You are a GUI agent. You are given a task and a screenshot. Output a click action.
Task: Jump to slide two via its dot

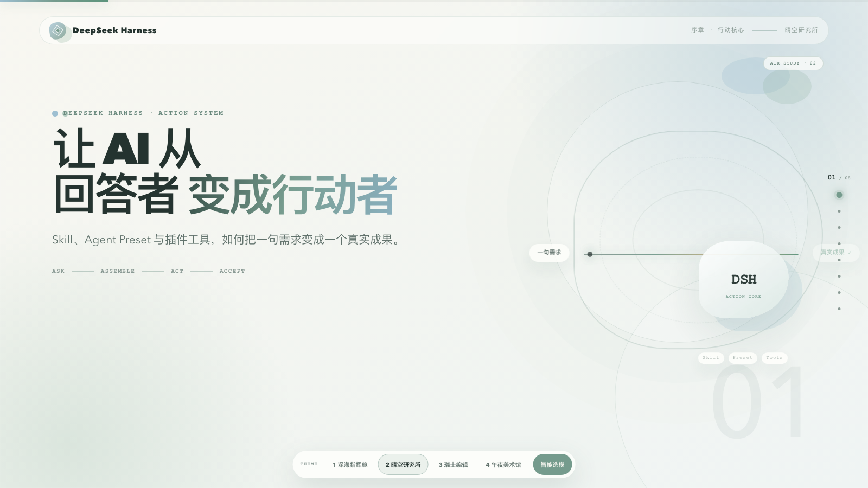point(839,211)
